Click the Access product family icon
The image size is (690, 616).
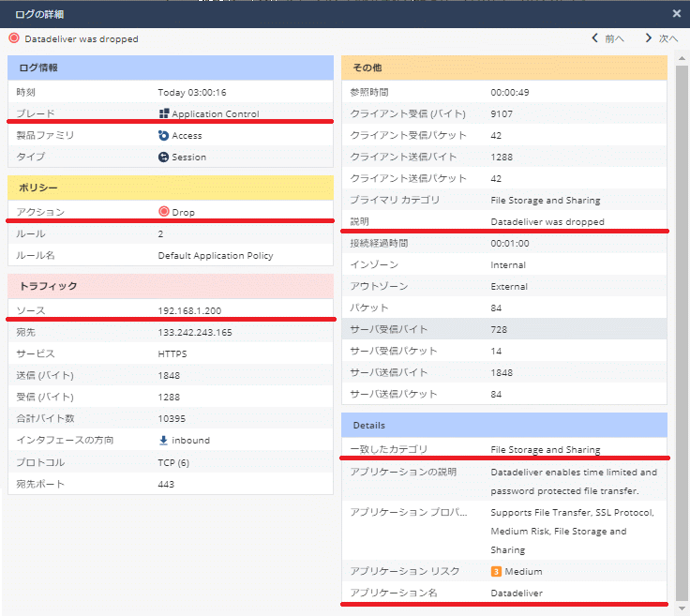point(163,136)
